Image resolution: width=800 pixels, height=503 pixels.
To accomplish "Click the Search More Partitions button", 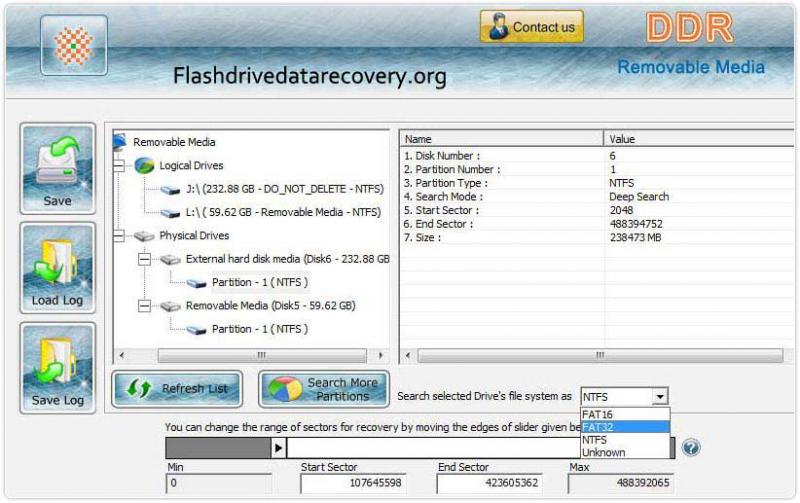I will click(324, 389).
